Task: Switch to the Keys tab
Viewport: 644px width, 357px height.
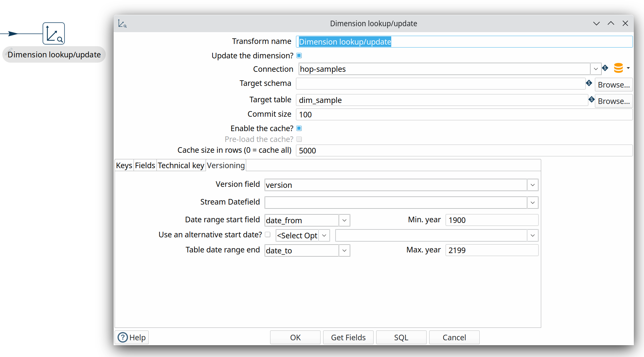Action: click(124, 166)
